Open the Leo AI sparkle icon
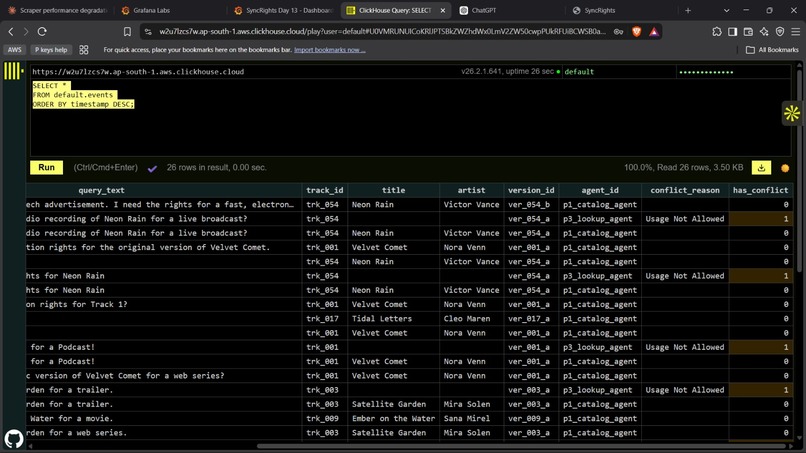This screenshot has width=806, height=453. click(x=764, y=32)
